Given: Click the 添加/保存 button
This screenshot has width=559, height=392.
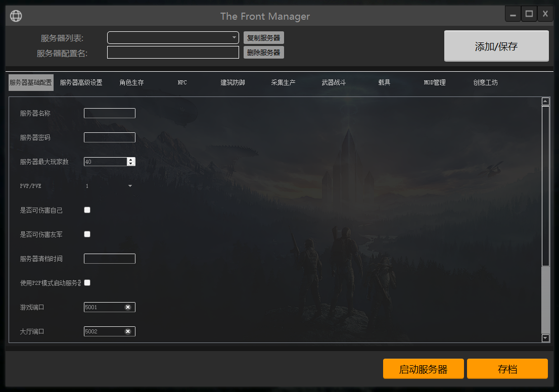Looking at the screenshot, I should [x=496, y=46].
